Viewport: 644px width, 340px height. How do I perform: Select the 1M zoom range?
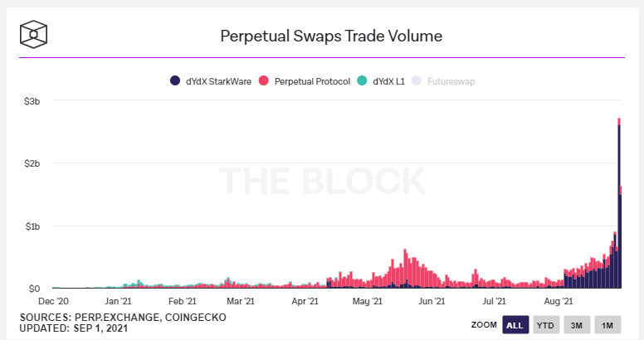607,325
